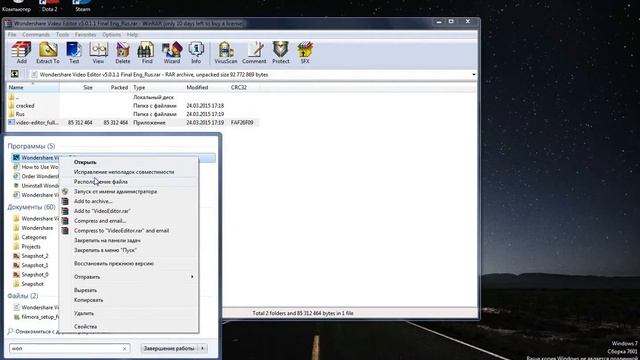Click the Delete toolbar icon in WinRAR

[x=122, y=53]
